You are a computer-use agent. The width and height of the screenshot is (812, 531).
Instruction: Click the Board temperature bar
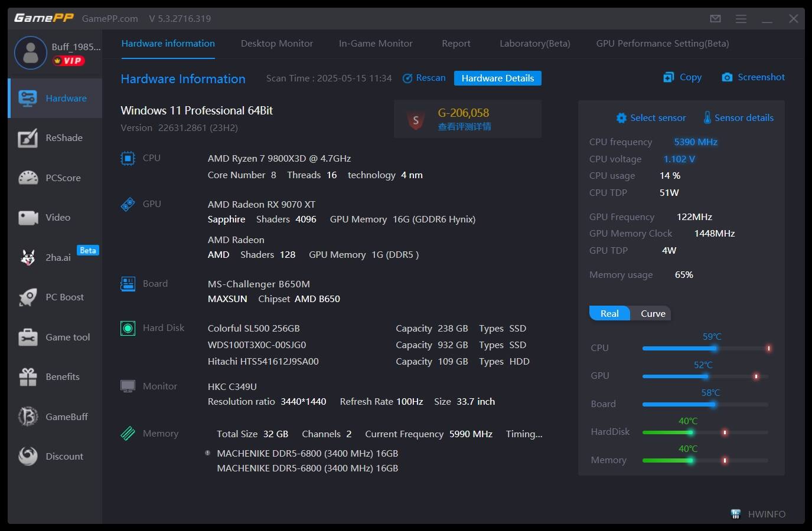click(706, 404)
